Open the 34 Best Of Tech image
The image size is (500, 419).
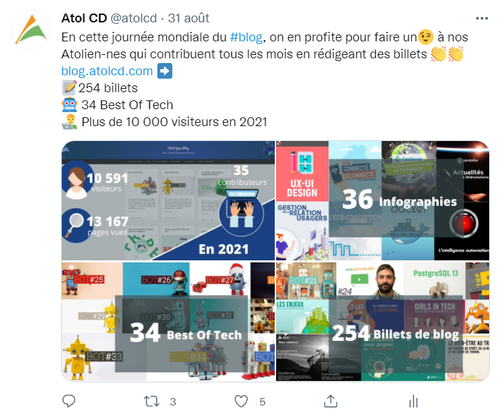[x=168, y=322]
